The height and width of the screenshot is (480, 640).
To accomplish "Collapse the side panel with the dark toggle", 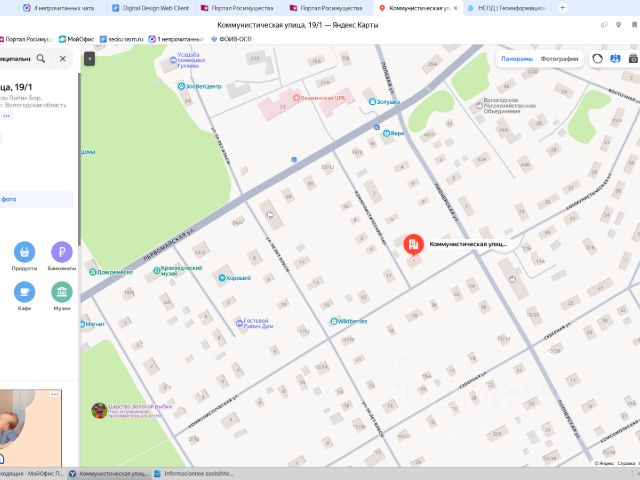I will pyautogui.click(x=89, y=59).
